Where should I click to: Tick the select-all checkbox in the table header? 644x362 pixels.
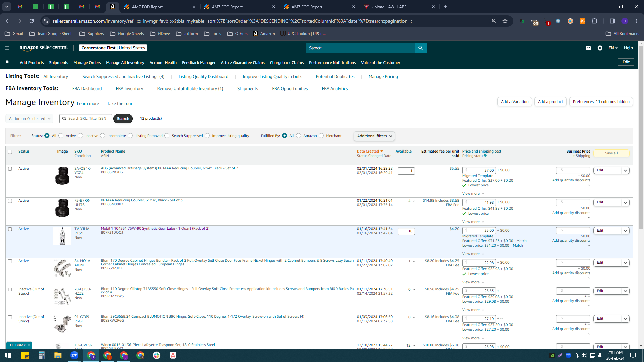[10, 152]
